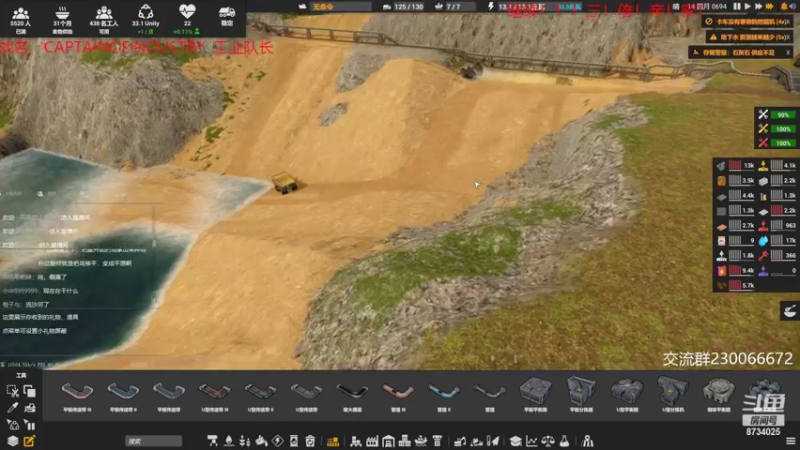Viewport: 800px width, 450px height.
Task: Open the flame smelting build category
Action: [261, 441]
